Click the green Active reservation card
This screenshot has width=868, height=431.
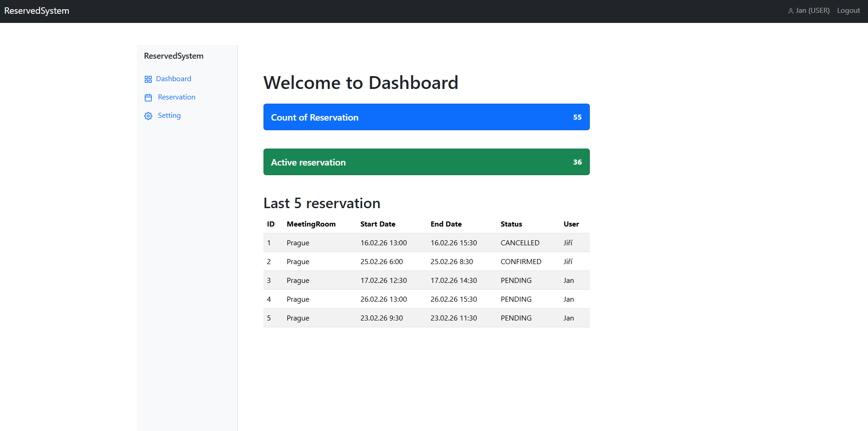click(x=426, y=162)
